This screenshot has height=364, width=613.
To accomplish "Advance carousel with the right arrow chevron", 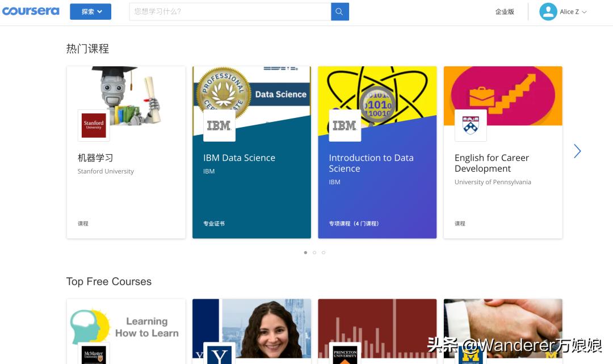I will click(577, 151).
